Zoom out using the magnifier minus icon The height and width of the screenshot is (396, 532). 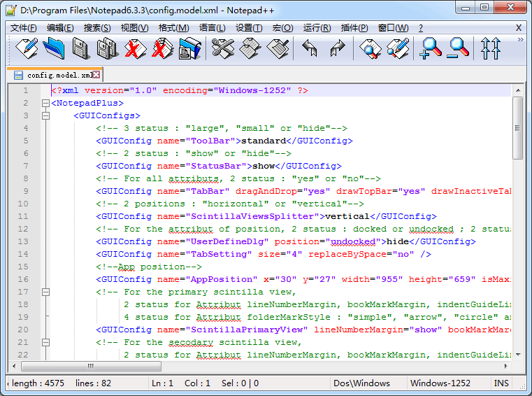click(458, 48)
